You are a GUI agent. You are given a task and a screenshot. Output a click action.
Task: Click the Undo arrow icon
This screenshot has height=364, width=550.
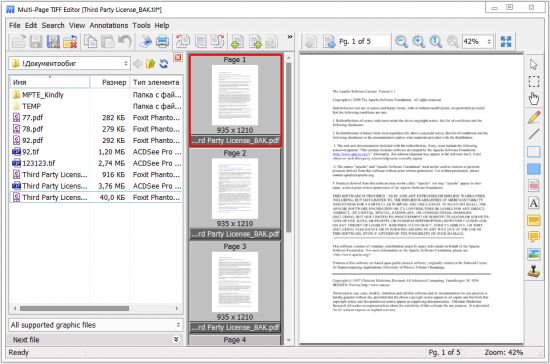(125, 42)
